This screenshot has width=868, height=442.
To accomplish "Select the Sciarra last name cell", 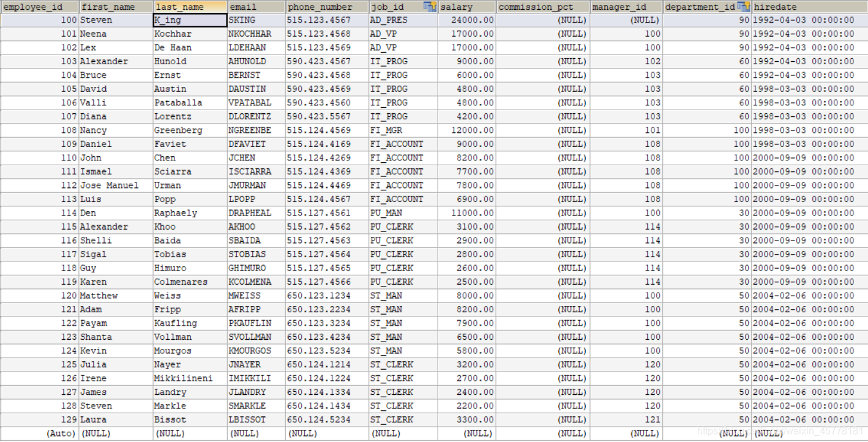I will 190,171.
